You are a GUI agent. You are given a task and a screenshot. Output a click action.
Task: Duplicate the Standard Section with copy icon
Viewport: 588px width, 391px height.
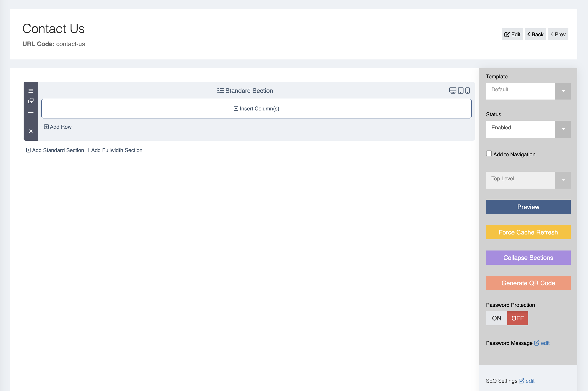coord(31,100)
